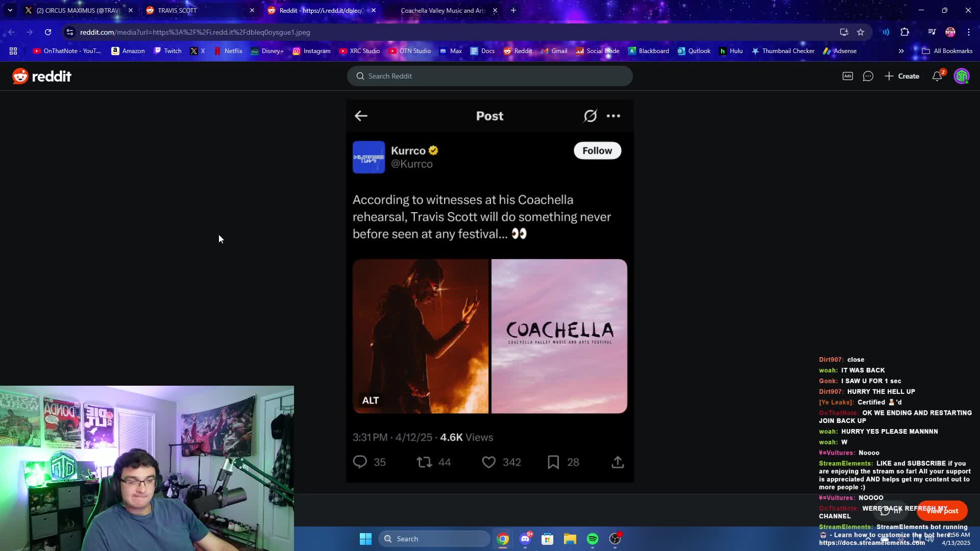Screen dimensions: 980x551
Task: Open the Social Blade bookmark
Action: click(x=597, y=51)
